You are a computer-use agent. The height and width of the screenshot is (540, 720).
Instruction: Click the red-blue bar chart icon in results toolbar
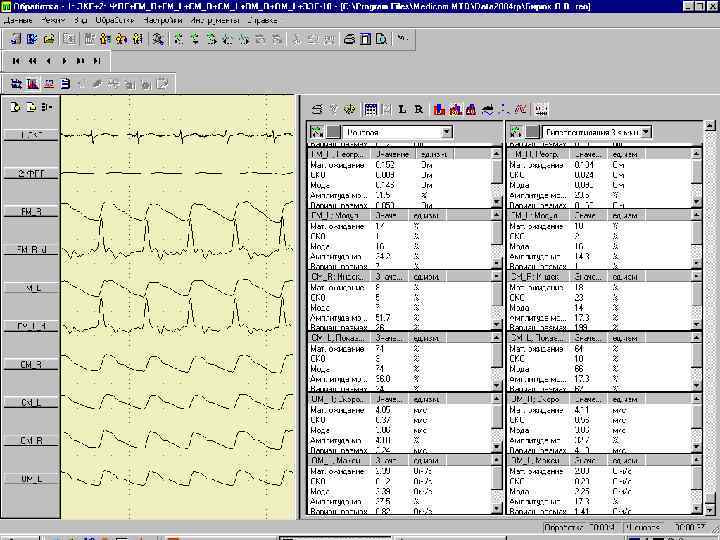pos(439,109)
